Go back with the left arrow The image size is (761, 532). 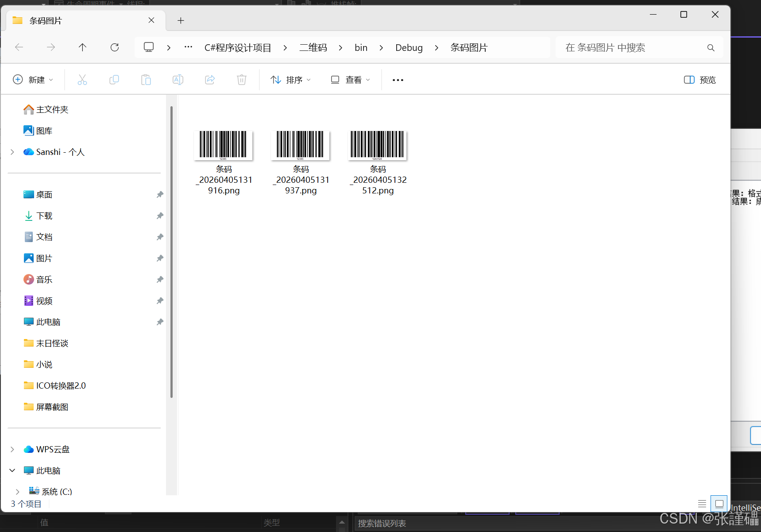pos(19,47)
